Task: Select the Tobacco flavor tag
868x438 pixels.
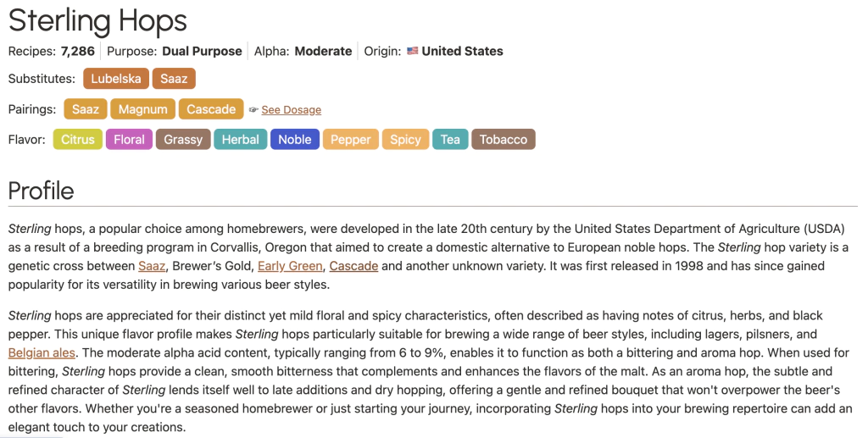Action: (504, 140)
